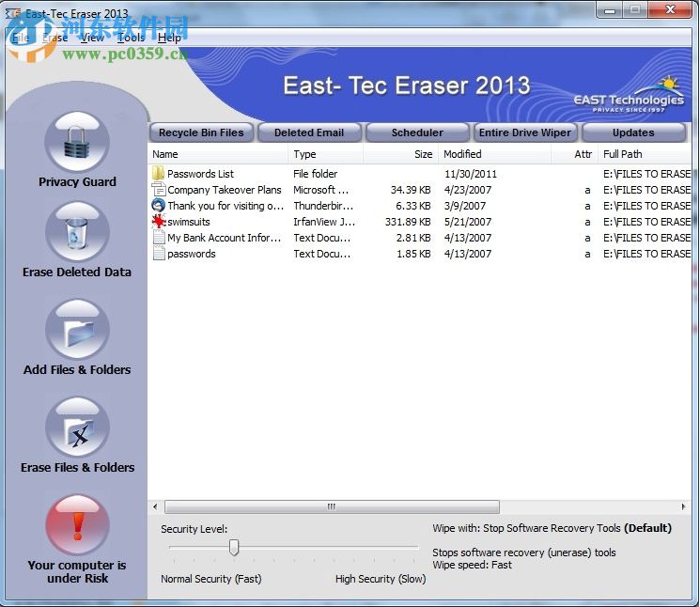The image size is (700, 607).
Task: Open the Erase menu
Action: 54,38
